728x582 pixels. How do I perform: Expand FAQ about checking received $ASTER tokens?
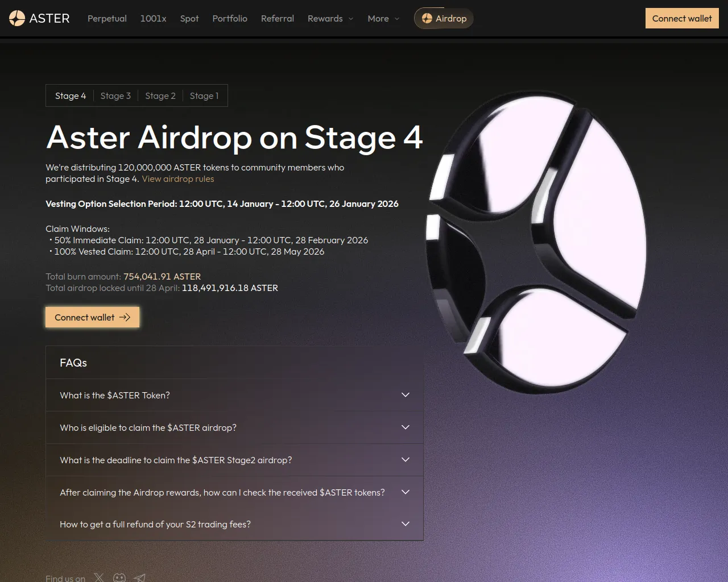234,492
